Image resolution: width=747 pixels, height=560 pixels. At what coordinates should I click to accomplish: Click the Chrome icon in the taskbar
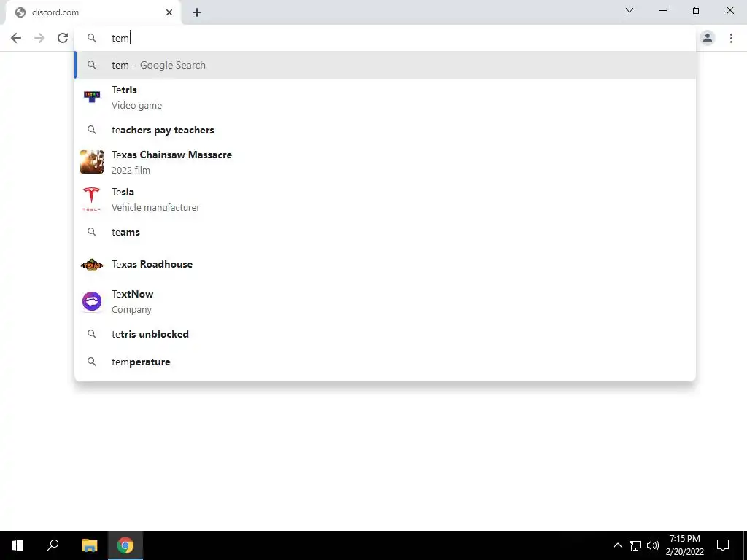tap(125, 545)
